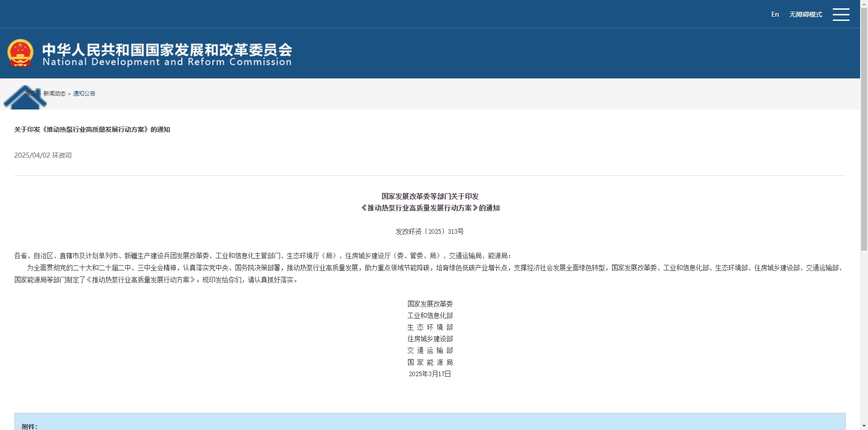Click document number 发改环资〔2025〕313号
The height and width of the screenshot is (430, 868).
tap(429, 231)
